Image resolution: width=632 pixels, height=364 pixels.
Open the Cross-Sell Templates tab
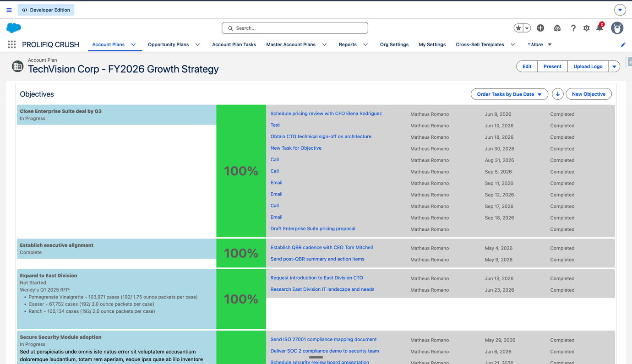(x=480, y=44)
